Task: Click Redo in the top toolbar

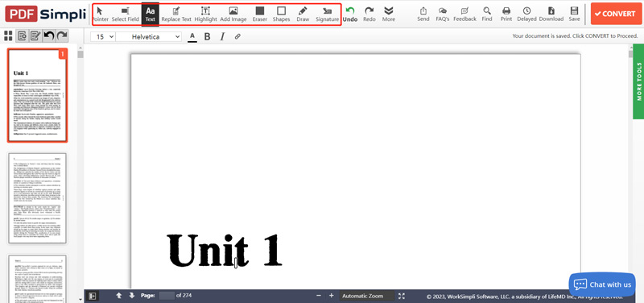Action: tap(369, 14)
